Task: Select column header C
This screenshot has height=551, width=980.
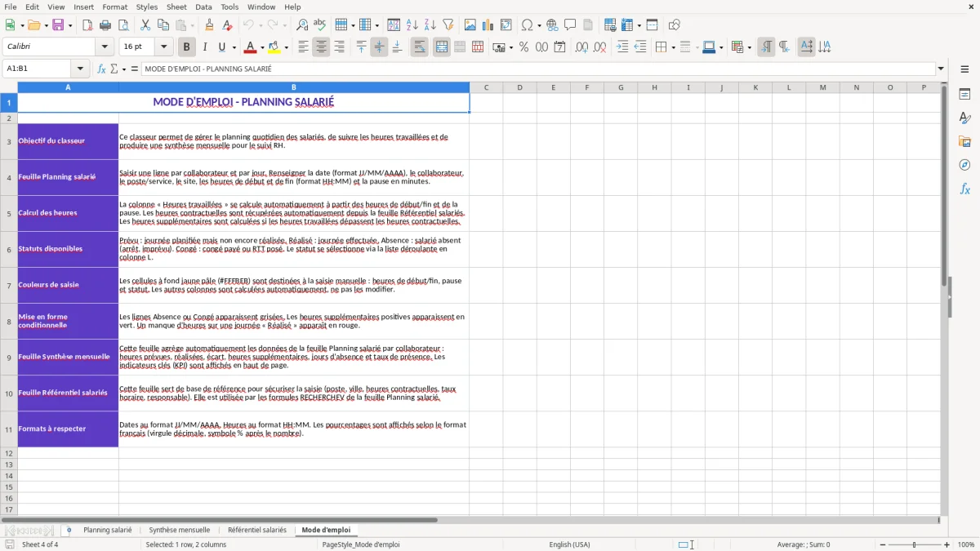Action: (486, 87)
